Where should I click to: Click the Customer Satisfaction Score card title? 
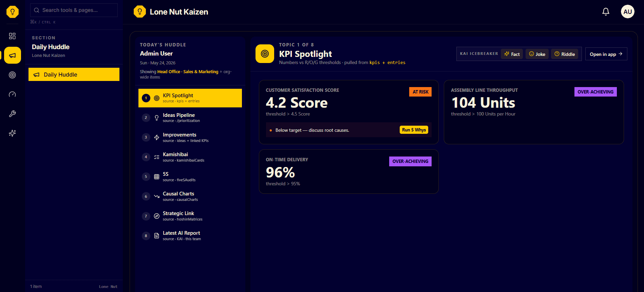tap(302, 90)
